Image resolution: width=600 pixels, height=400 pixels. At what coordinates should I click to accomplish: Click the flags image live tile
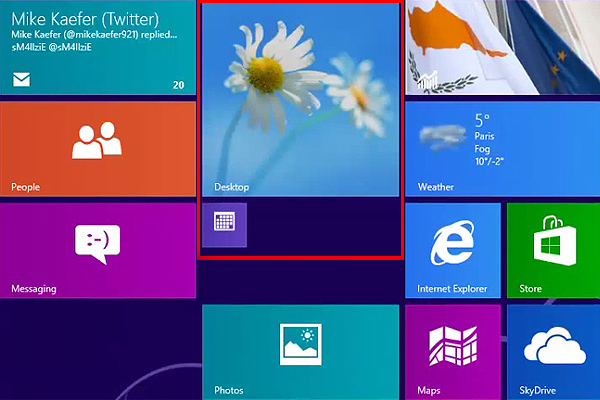tap(502, 45)
